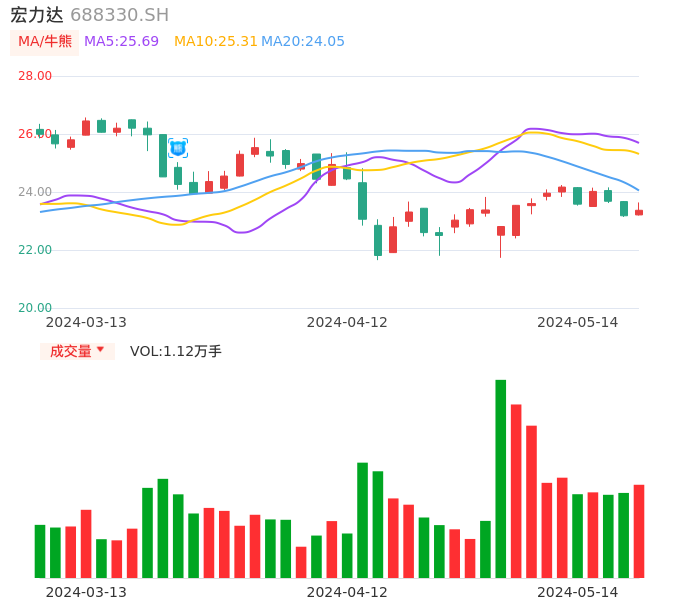Screen dimensions: 686x606
Task: Toggle the MA/牛熊 indicator button
Action: [45, 42]
